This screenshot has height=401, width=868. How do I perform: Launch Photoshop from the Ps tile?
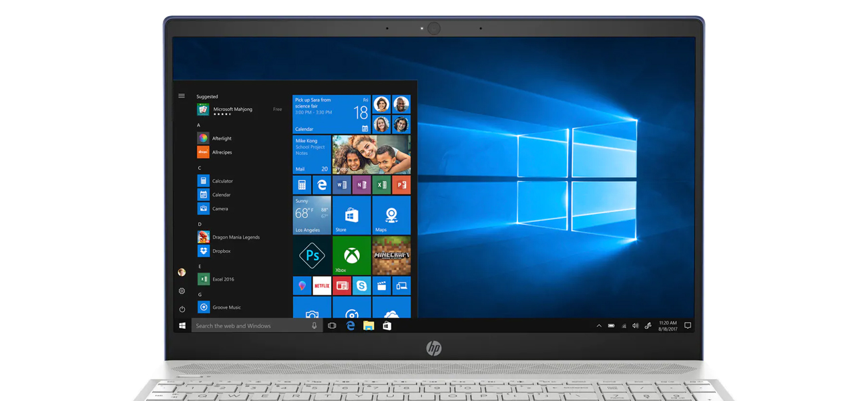pos(312,255)
